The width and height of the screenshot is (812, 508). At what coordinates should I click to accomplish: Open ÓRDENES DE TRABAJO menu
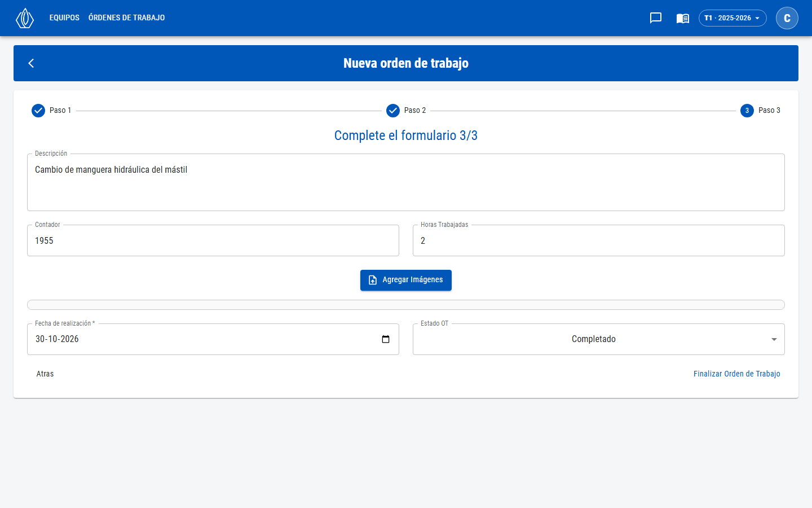[127, 18]
